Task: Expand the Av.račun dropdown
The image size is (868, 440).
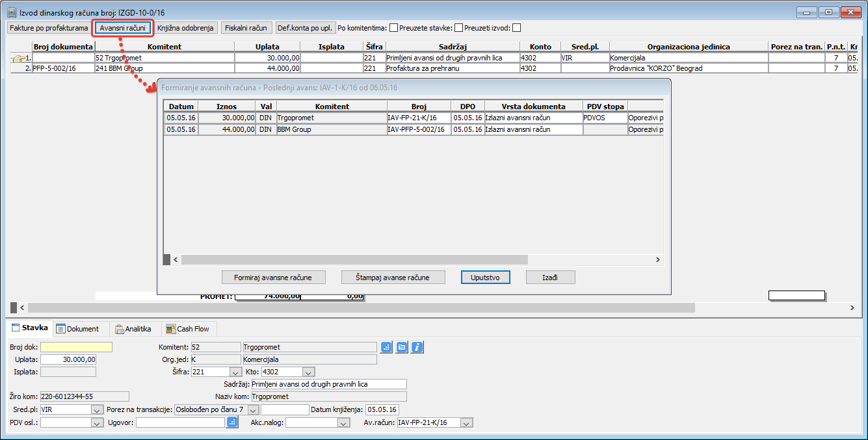Action: [467, 422]
